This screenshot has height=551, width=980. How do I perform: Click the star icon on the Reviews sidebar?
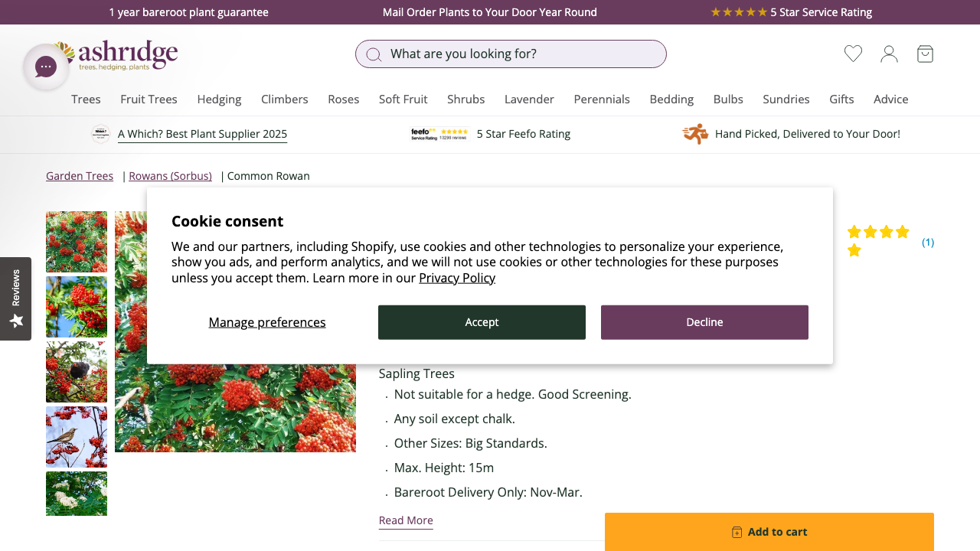[x=15, y=321]
